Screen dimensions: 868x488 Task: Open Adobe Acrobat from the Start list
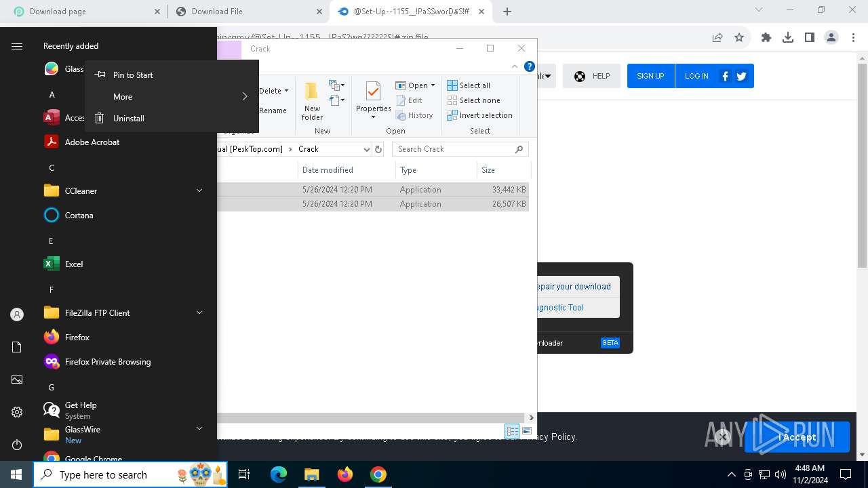[x=92, y=142]
